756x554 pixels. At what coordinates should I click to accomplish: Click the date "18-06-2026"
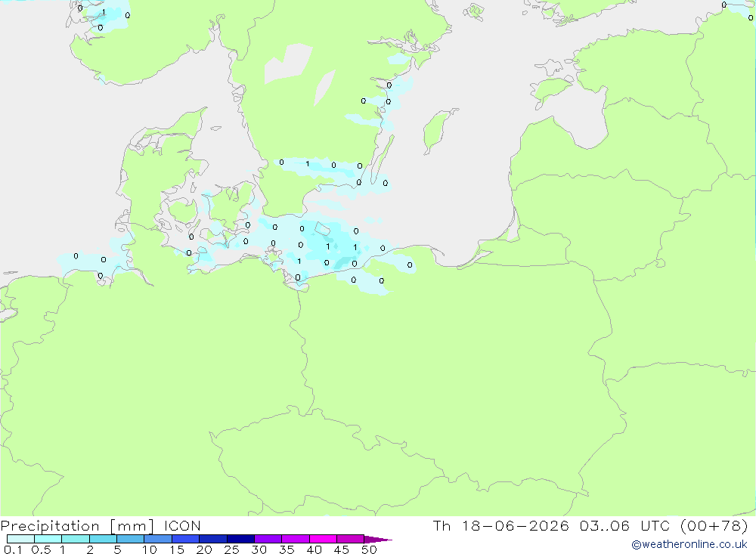pos(516,526)
